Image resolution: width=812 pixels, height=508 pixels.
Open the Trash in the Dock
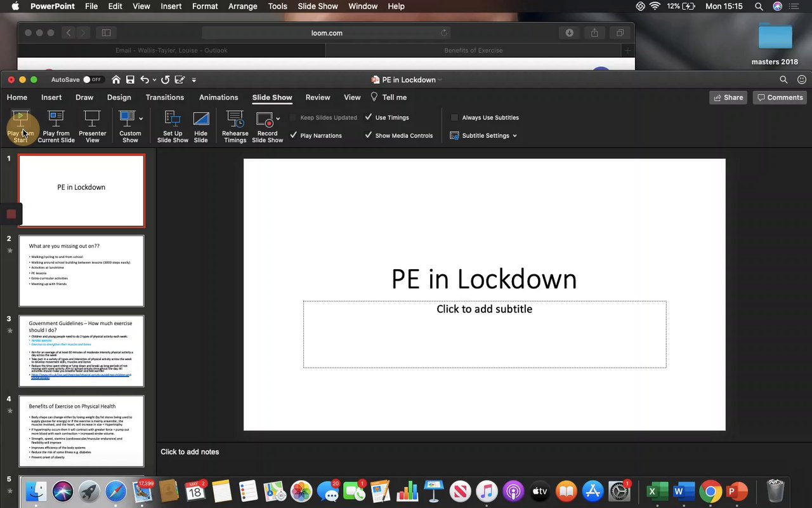coord(775,491)
